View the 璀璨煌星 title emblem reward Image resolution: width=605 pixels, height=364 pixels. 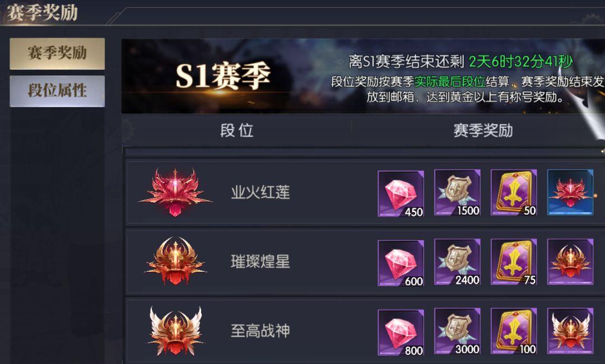[570, 262]
